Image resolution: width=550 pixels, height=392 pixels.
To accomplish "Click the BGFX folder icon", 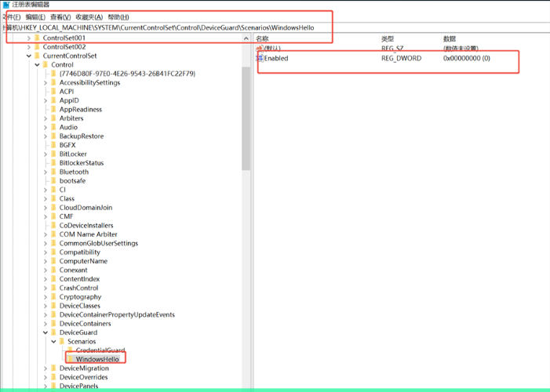I will click(x=53, y=145).
